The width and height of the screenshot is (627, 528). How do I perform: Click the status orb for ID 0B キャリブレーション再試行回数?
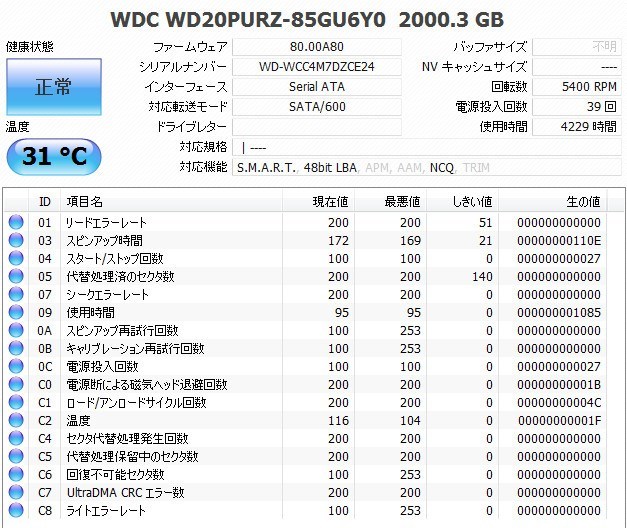(x=16, y=348)
